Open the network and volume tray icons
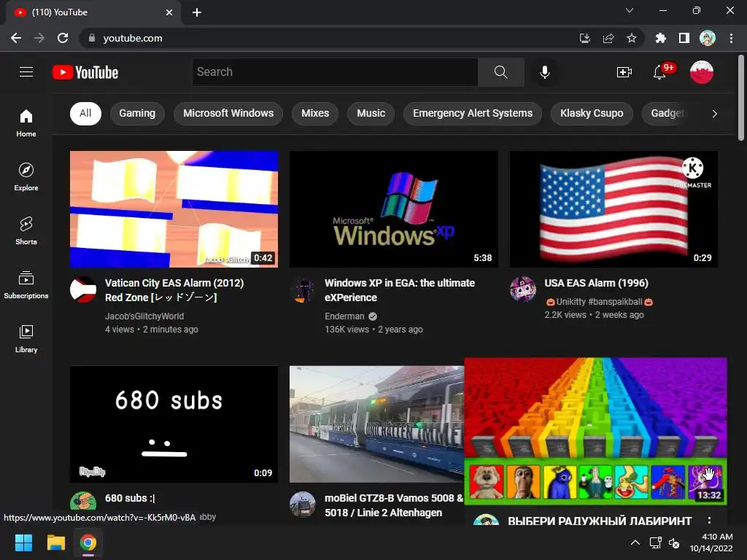747x560 pixels. [x=665, y=542]
